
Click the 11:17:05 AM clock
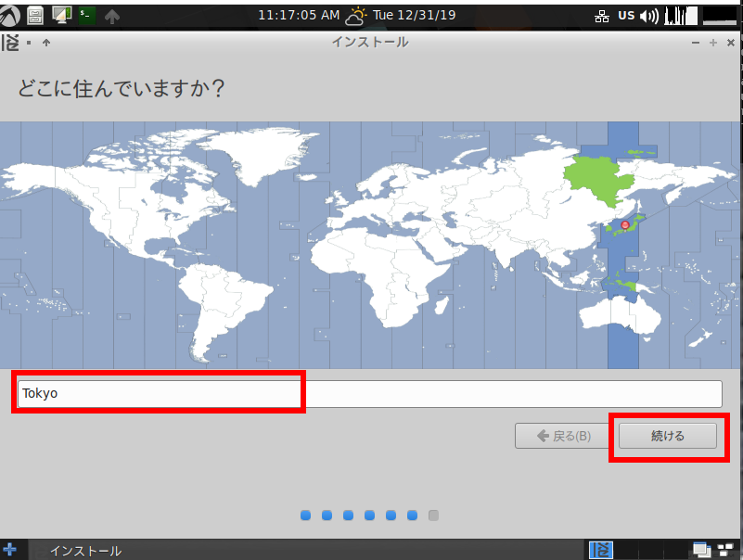pyautogui.click(x=299, y=15)
